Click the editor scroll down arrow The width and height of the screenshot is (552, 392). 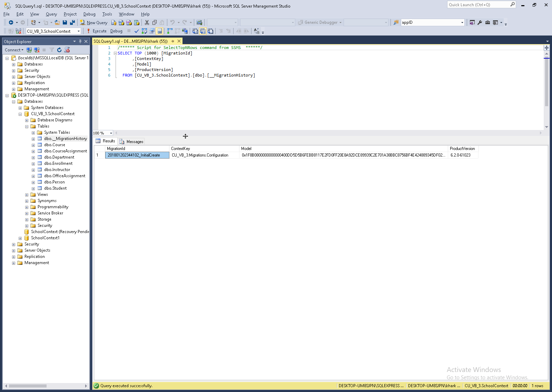tap(546, 127)
